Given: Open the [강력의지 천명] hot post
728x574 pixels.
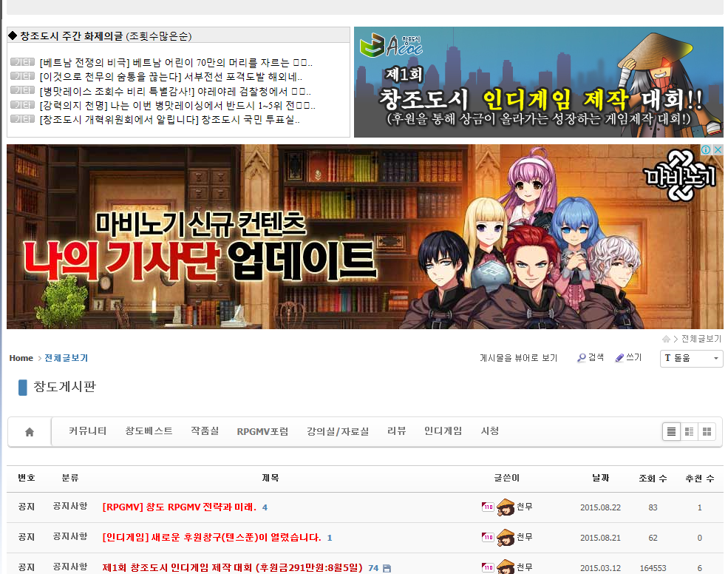Looking at the screenshot, I should (177, 106).
